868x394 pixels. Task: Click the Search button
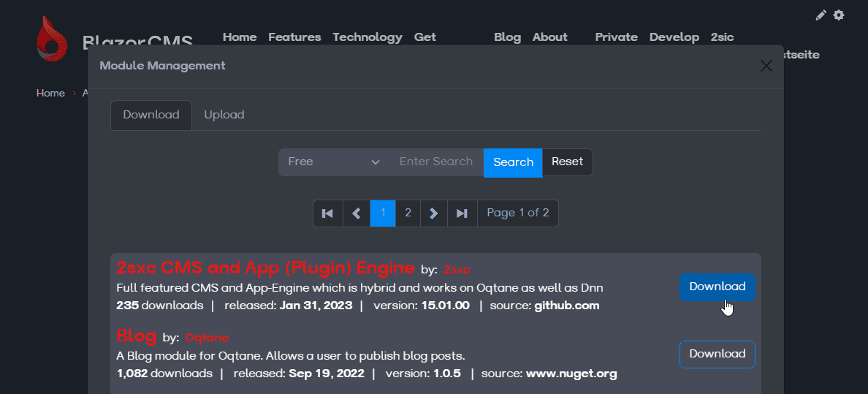click(513, 162)
